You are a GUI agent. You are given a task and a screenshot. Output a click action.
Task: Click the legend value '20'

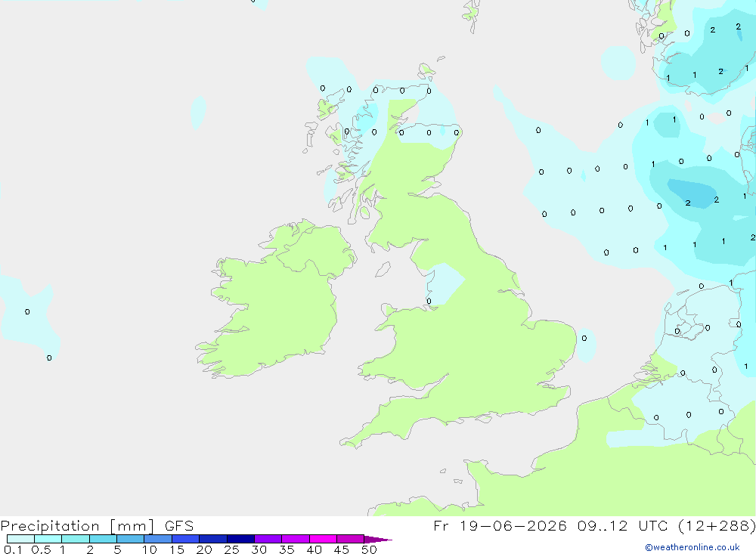pos(204,549)
